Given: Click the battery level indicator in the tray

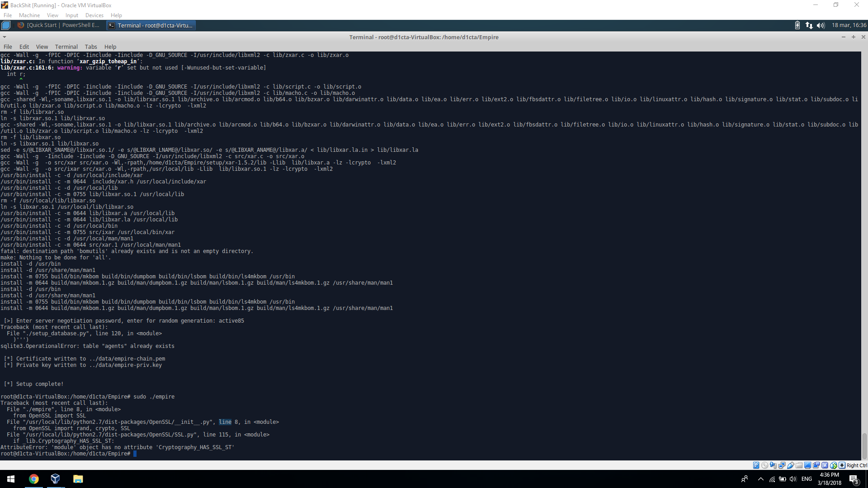Looking at the screenshot, I should [783, 479].
